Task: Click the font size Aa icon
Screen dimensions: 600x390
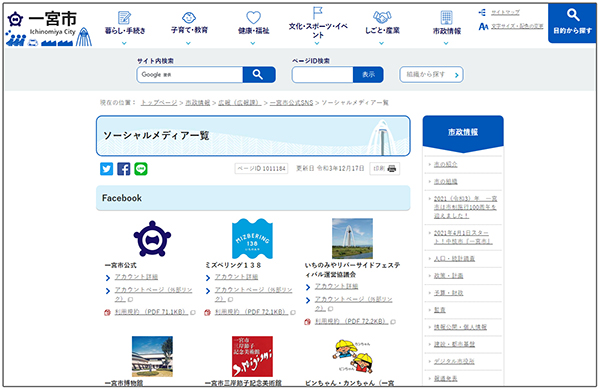Action: 483,26
